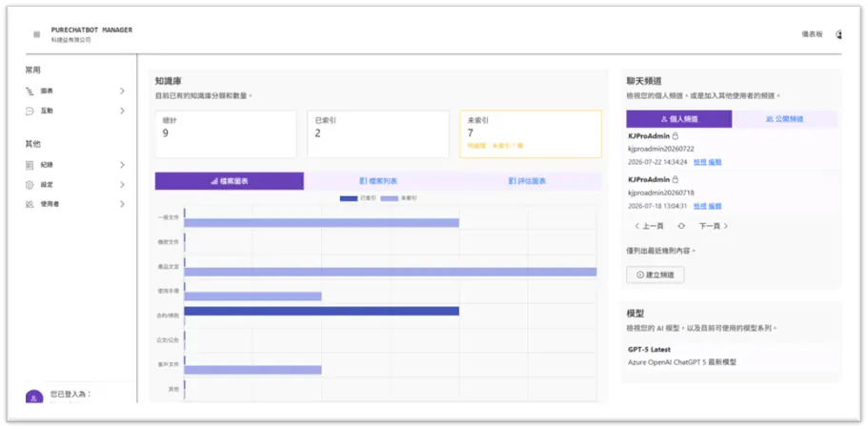Click the 建立頻道 button

click(656, 275)
